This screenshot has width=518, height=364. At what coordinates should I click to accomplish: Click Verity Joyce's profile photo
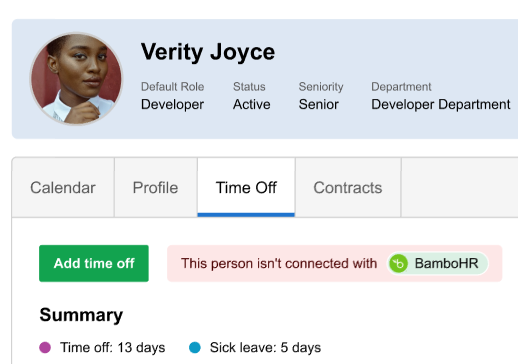[x=77, y=79]
